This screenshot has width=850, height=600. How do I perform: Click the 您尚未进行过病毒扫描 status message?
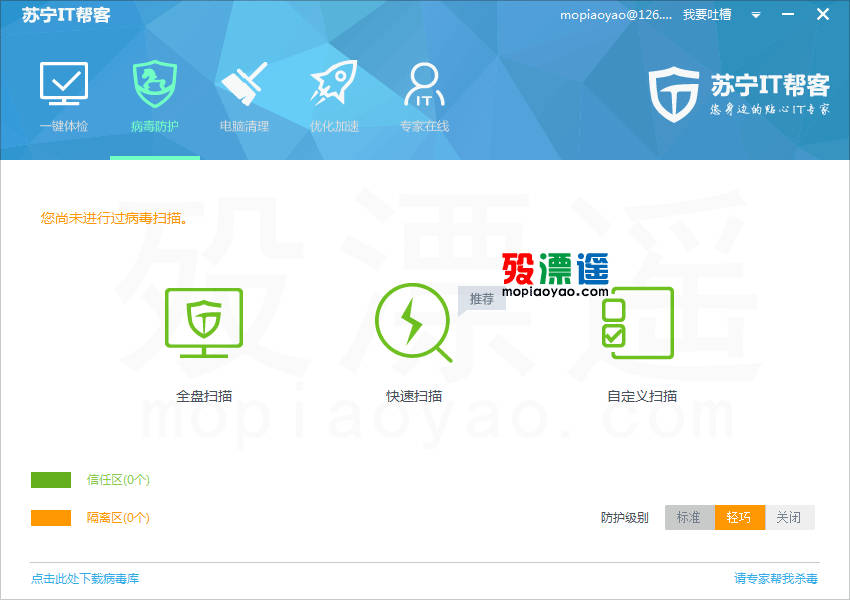click(x=114, y=218)
